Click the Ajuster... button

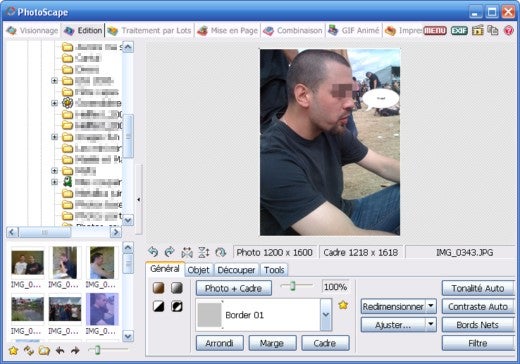click(x=393, y=325)
